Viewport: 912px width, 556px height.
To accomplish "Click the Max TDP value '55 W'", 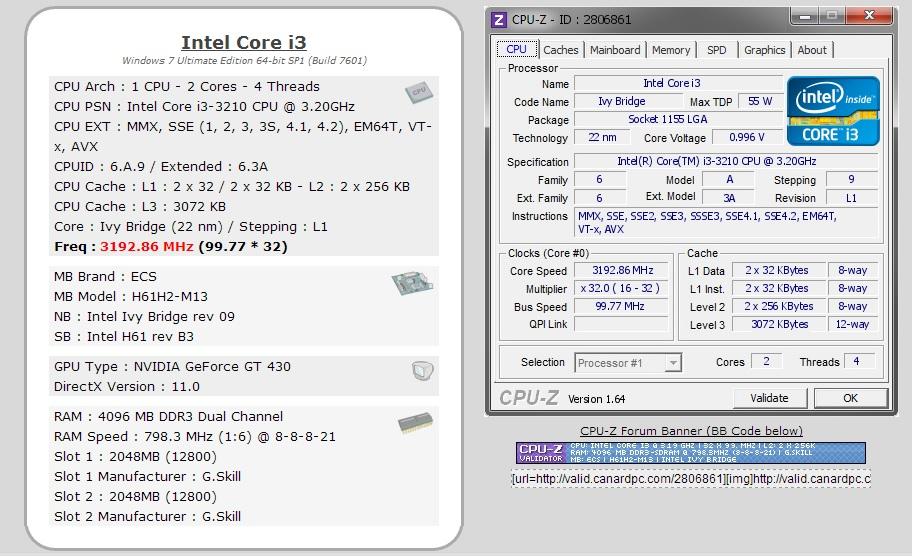I will [760, 101].
